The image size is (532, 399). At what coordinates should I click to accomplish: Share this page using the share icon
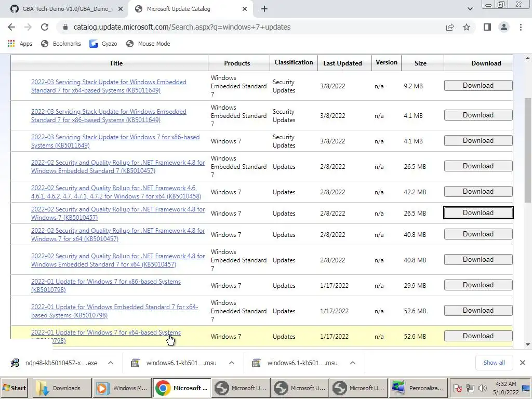tap(450, 27)
